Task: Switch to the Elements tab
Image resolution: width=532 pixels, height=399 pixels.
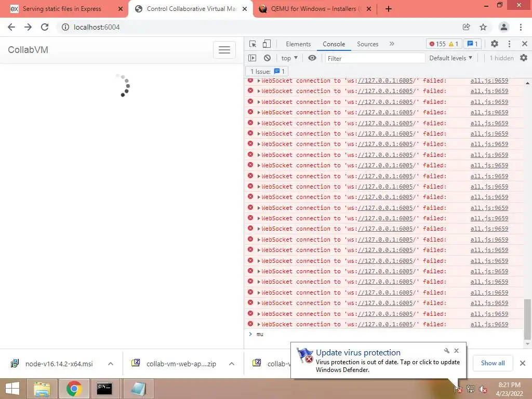Action: (x=298, y=44)
